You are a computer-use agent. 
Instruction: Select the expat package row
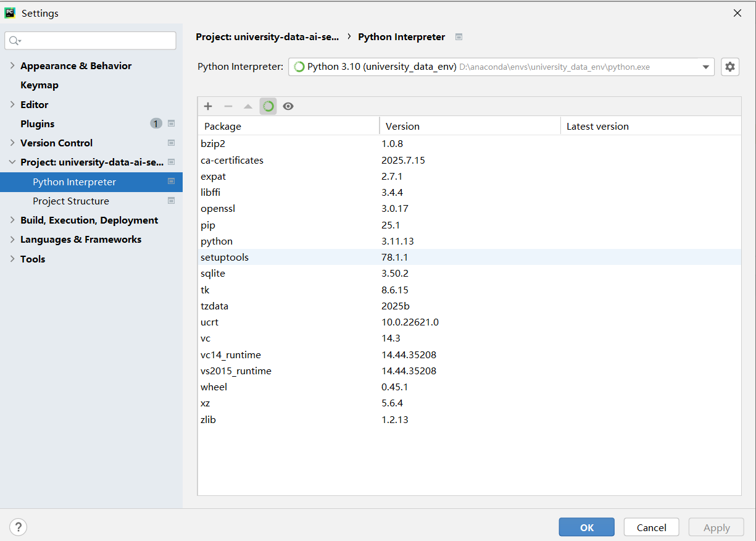[470, 176]
